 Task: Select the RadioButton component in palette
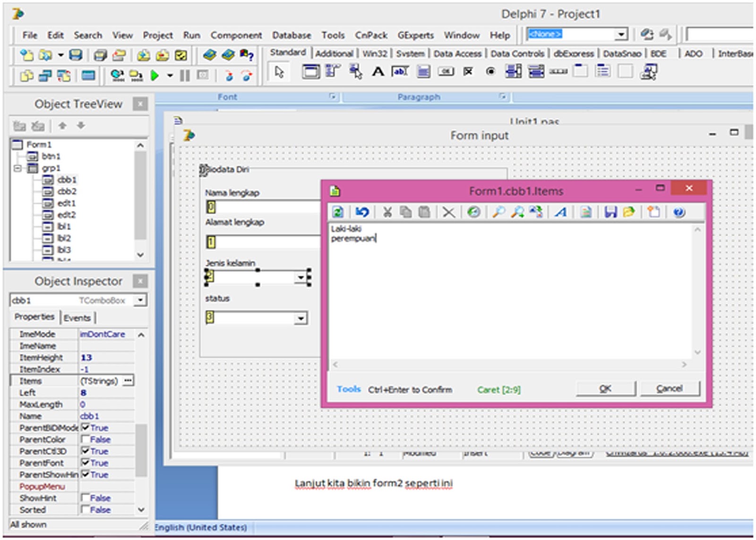pyautogui.click(x=490, y=72)
